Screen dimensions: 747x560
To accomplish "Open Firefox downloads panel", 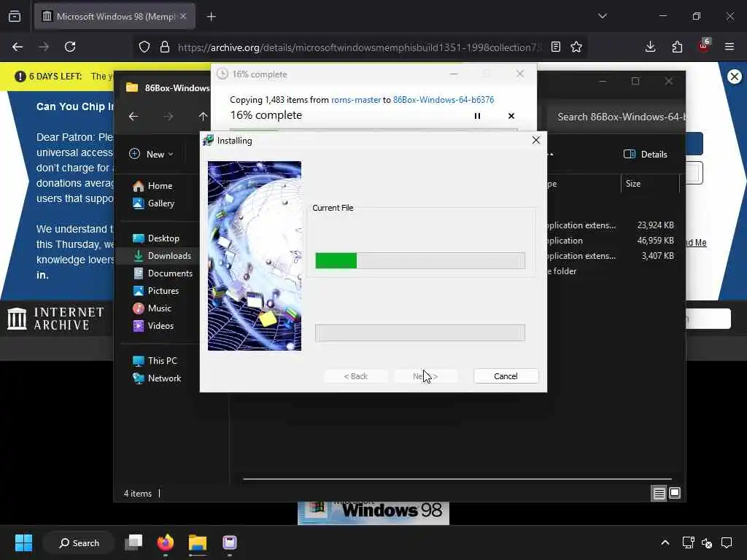I will click(650, 47).
